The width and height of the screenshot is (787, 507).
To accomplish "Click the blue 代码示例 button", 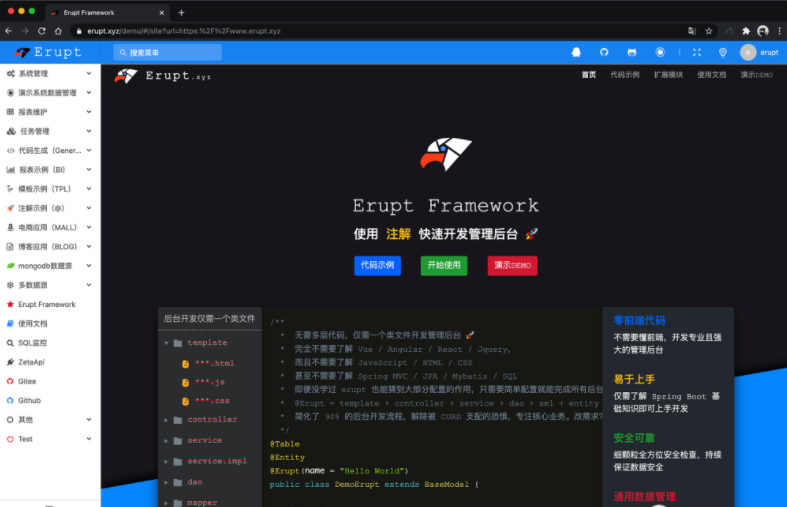I will pyautogui.click(x=377, y=266).
